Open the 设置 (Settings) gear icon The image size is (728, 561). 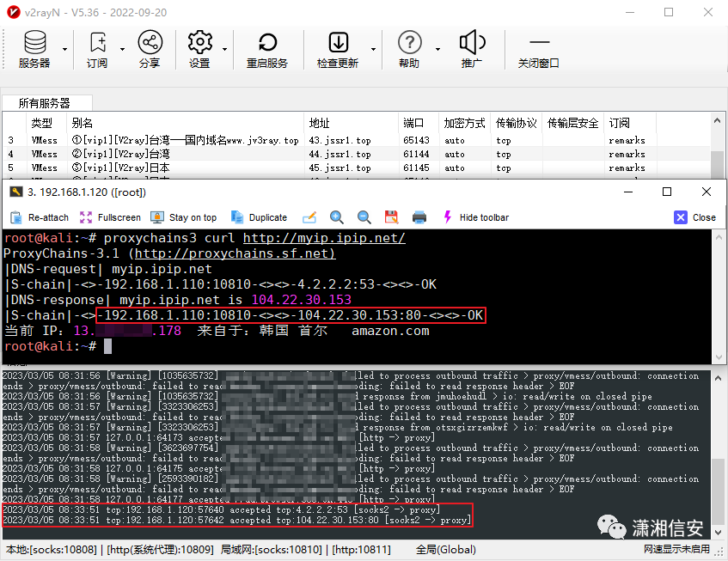[x=199, y=49]
